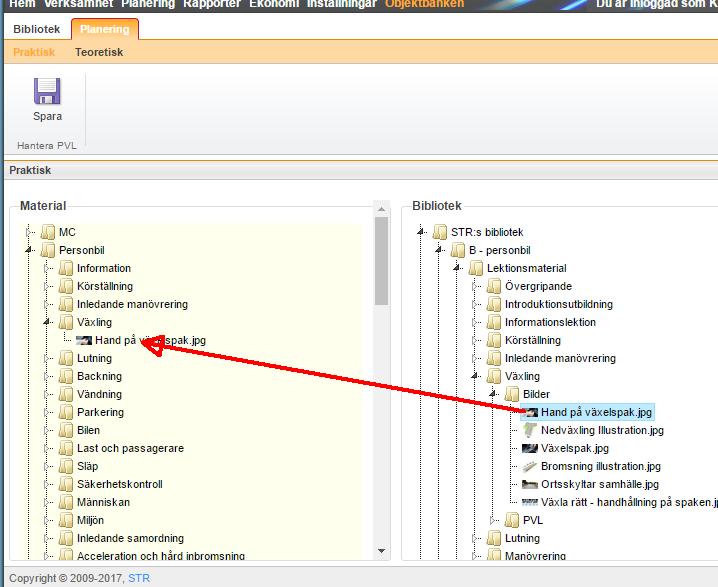Viewport: 718px width, 587px height.
Task: Click thumbnail icon of Ortsskyltar samhälle.jpg
Action: tap(530, 484)
